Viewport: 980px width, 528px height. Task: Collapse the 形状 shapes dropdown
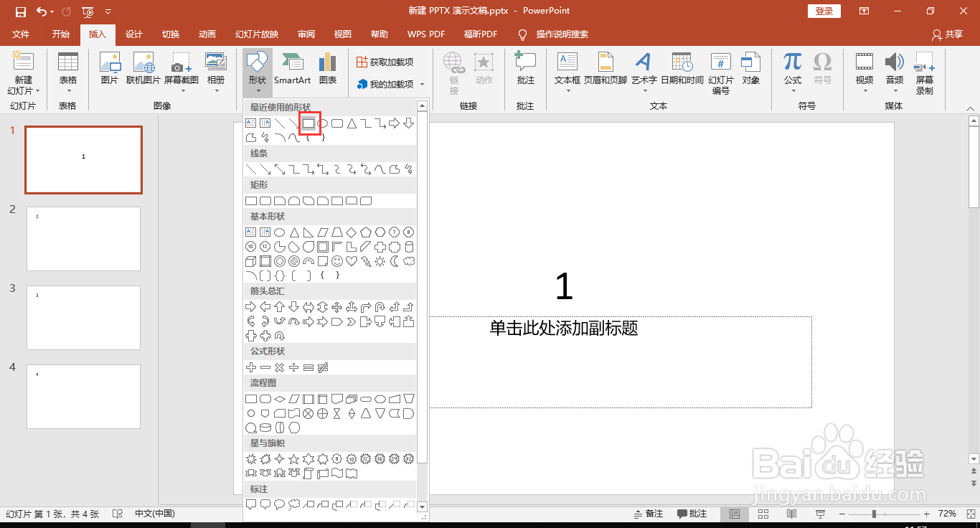pos(258,73)
